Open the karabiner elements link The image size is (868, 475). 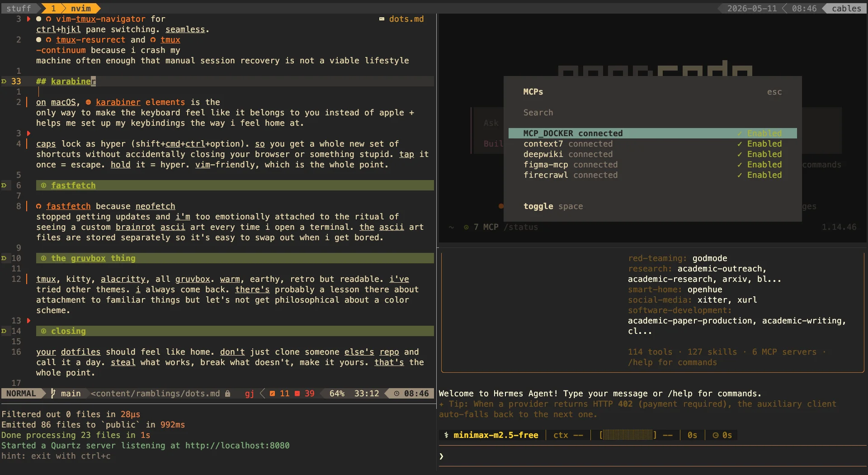pos(140,102)
